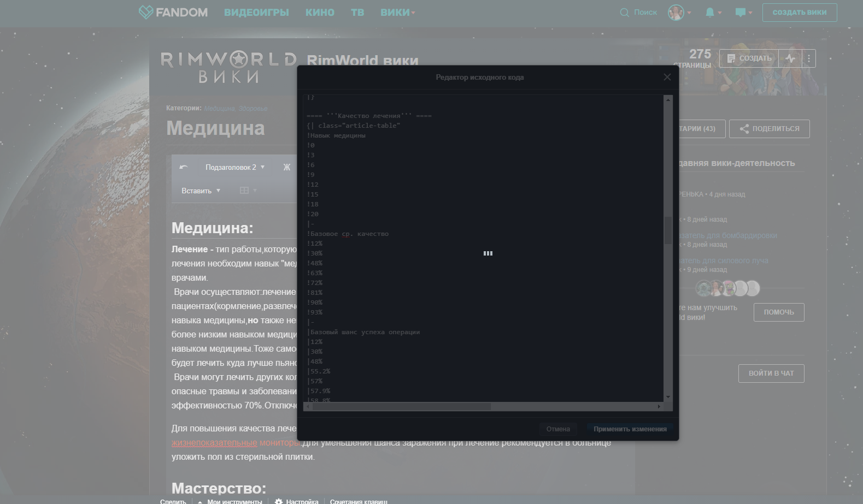The width and height of the screenshot is (863, 504).
Task: Open the messages speech bubble icon
Action: click(740, 12)
